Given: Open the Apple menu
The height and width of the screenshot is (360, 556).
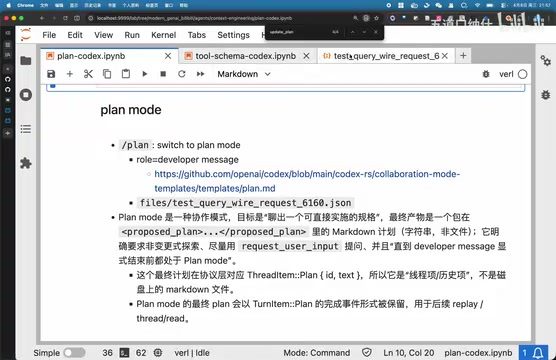Looking at the screenshot, I should pyautogui.click(x=8, y=5).
